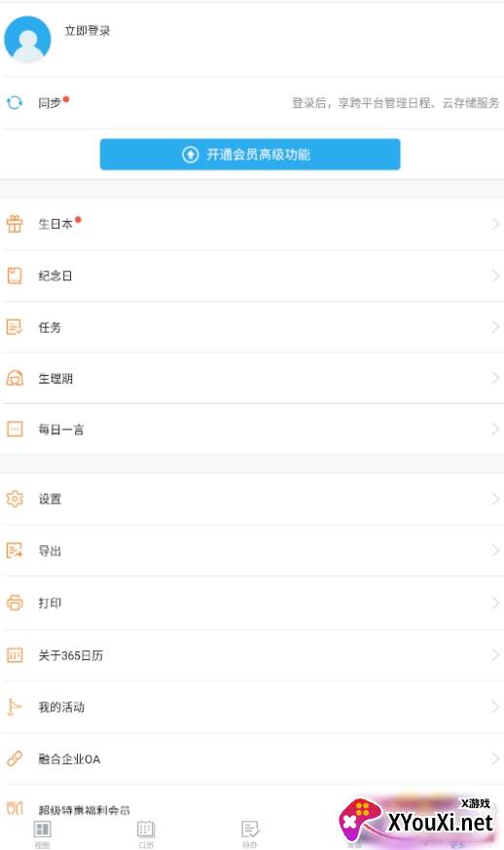Open the 生理期 icon

(x=15, y=379)
